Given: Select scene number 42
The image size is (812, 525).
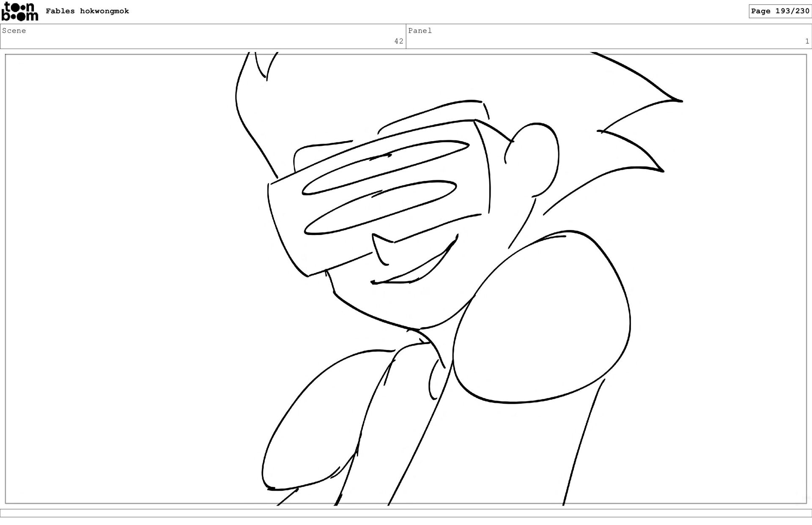Looking at the screenshot, I should [398, 41].
